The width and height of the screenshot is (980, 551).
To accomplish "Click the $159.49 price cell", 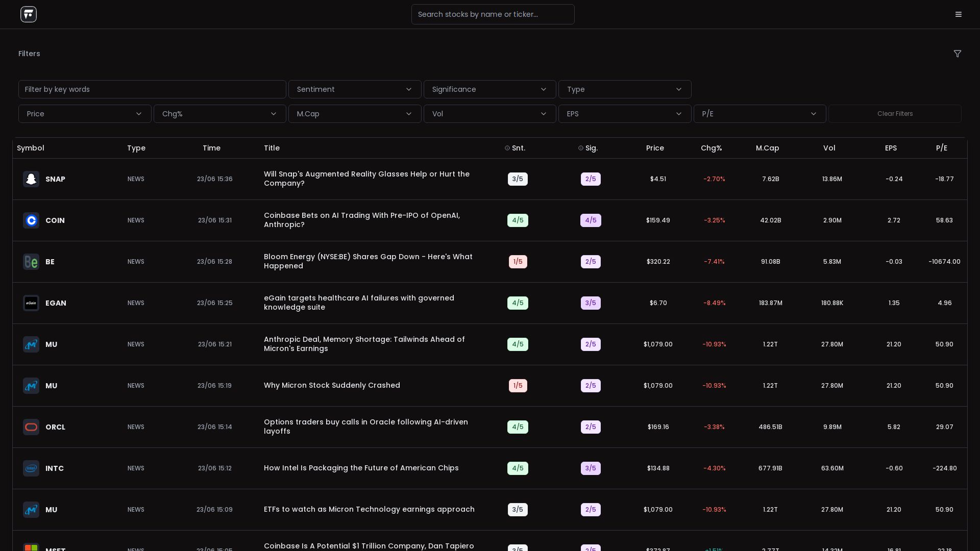I will (658, 220).
